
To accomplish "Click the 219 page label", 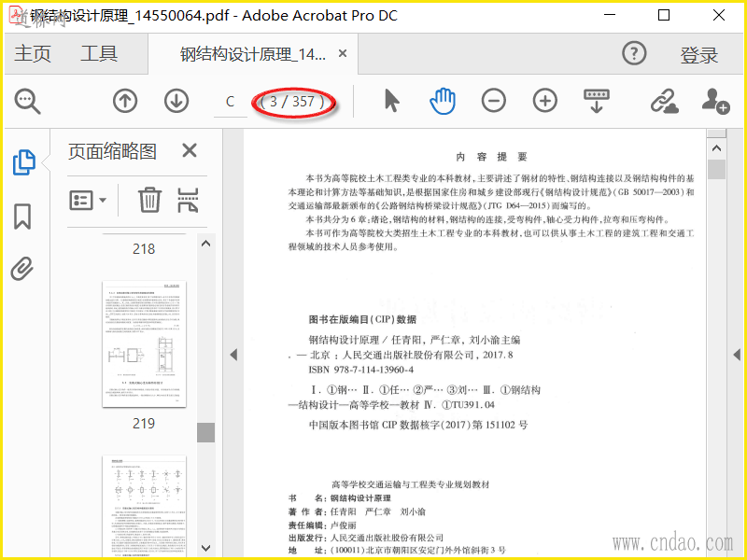I will click(x=144, y=423).
